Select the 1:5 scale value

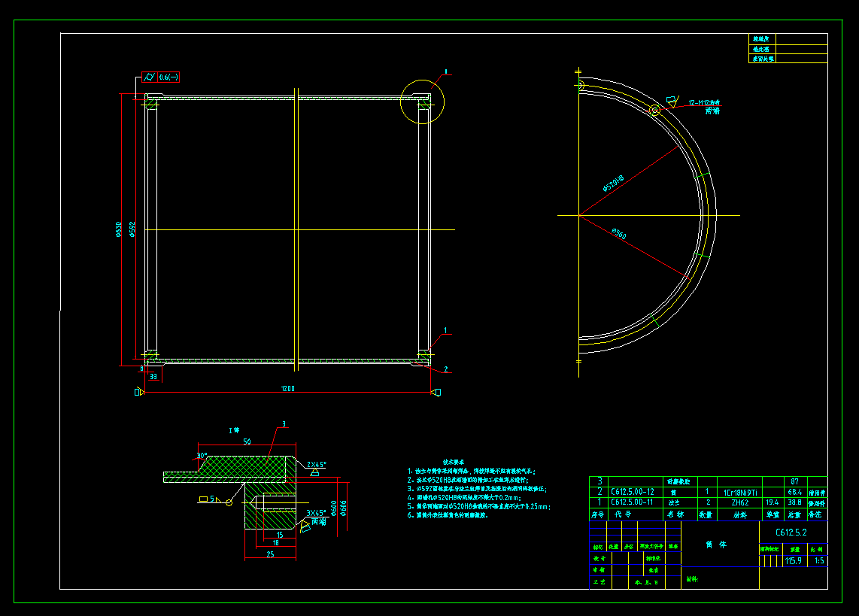819,560
